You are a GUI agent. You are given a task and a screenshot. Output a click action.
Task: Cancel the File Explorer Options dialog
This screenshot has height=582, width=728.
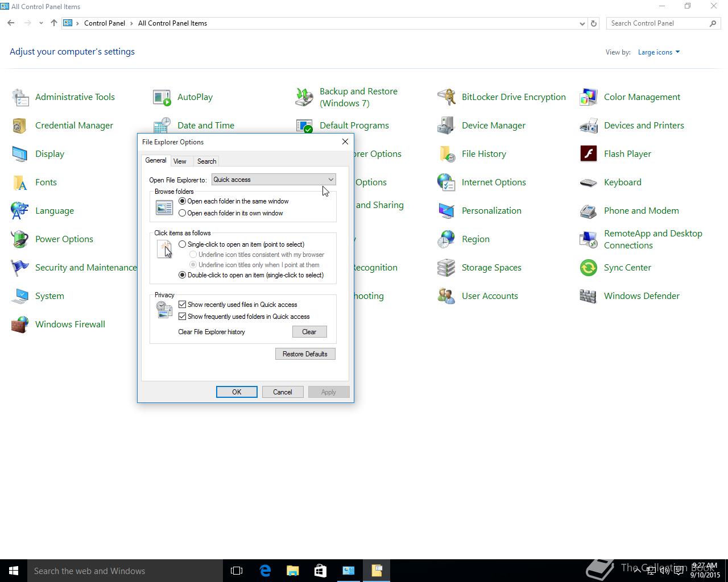tap(283, 392)
